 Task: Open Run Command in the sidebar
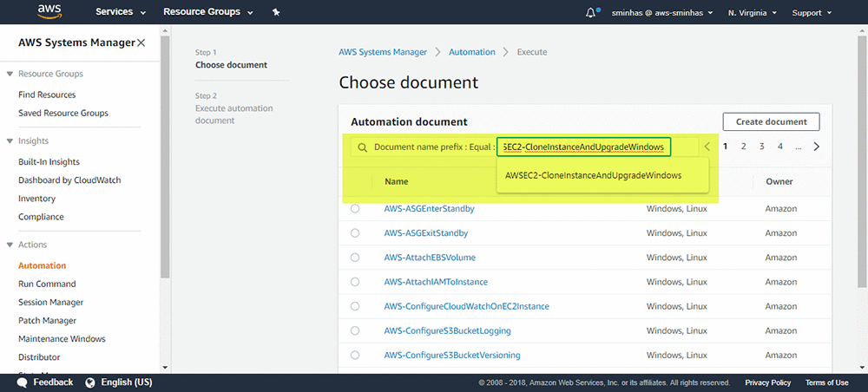pos(47,284)
